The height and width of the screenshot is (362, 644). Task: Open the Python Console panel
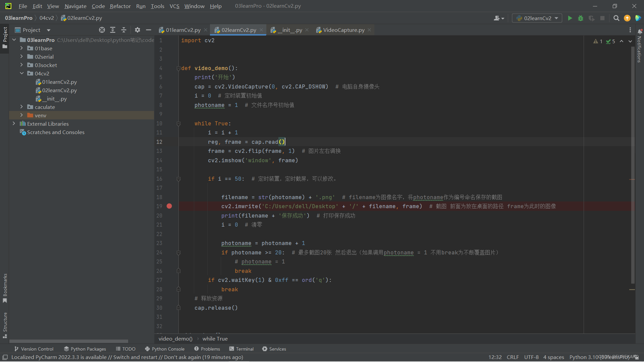click(165, 349)
